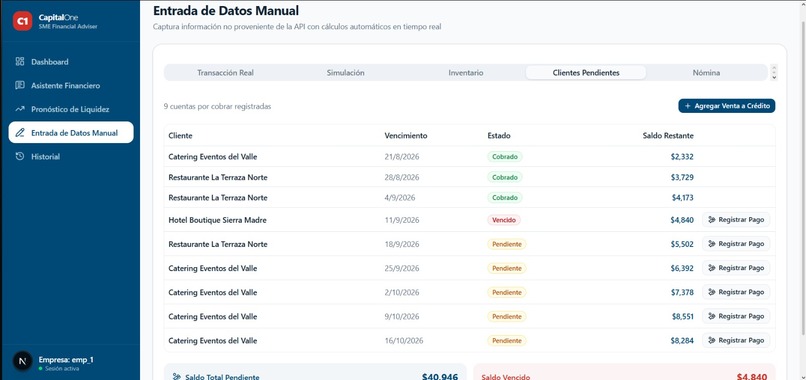Click the Saldo Restante column header
Image resolution: width=806 pixels, height=380 pixels.
click(668, 136)
